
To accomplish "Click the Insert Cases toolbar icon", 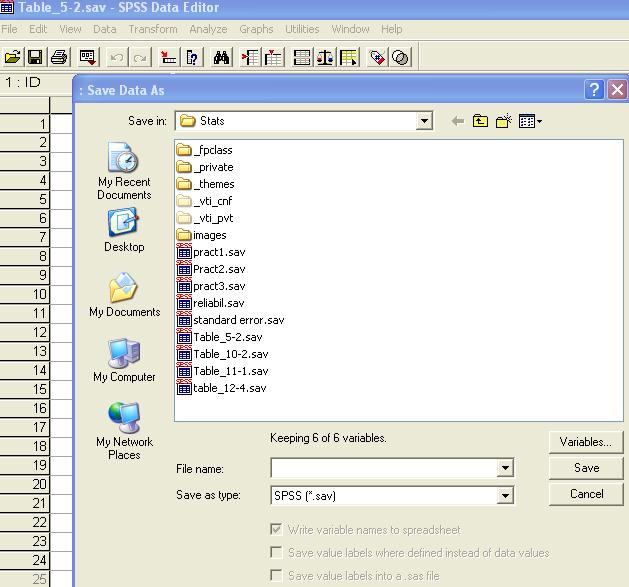I will pyautogui.click(x=250, y=58).
